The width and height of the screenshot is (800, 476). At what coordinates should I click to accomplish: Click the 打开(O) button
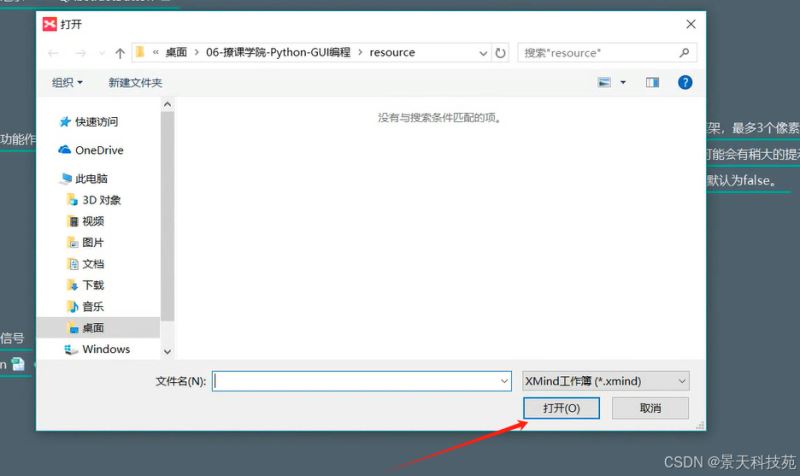(x=561, y=408)
